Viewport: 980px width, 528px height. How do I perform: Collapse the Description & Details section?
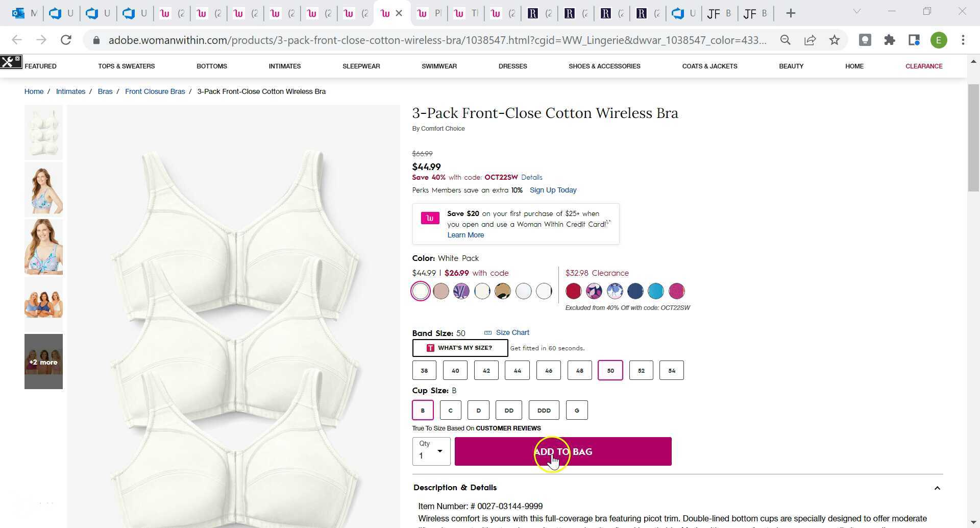937,488
